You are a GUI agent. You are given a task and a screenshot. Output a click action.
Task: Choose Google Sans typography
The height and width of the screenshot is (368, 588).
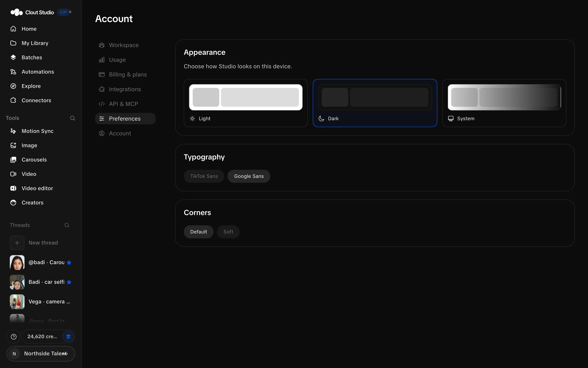[249, 176]
